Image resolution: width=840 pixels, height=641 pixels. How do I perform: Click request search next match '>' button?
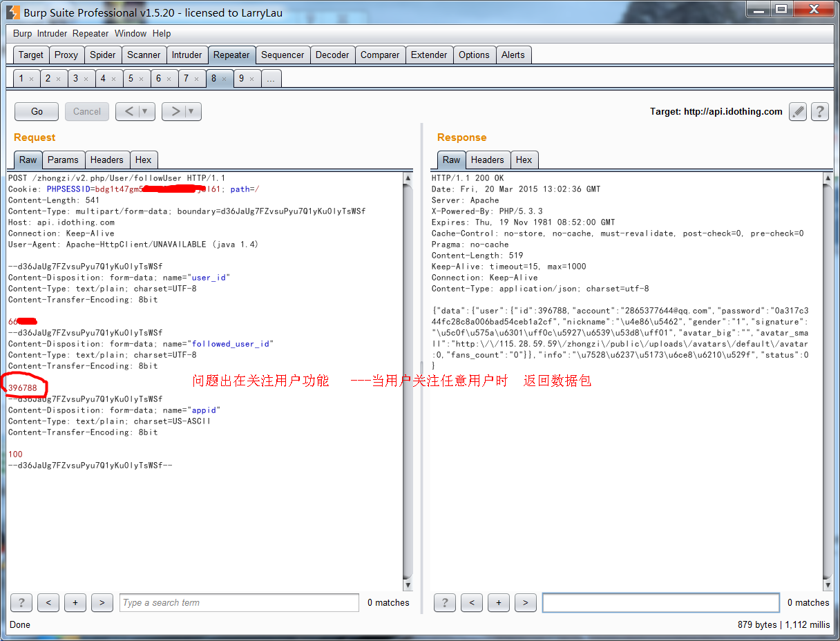[x=102, y=602]
